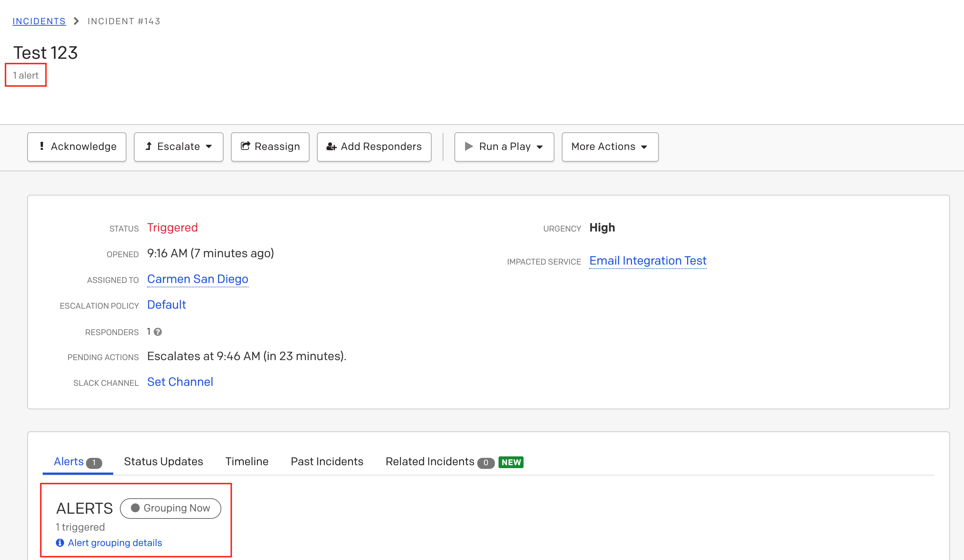This screenshot has height=560, width=964.
Task: Navigate back to INCIDENTS breadcrumb
Action: point(39,21)
